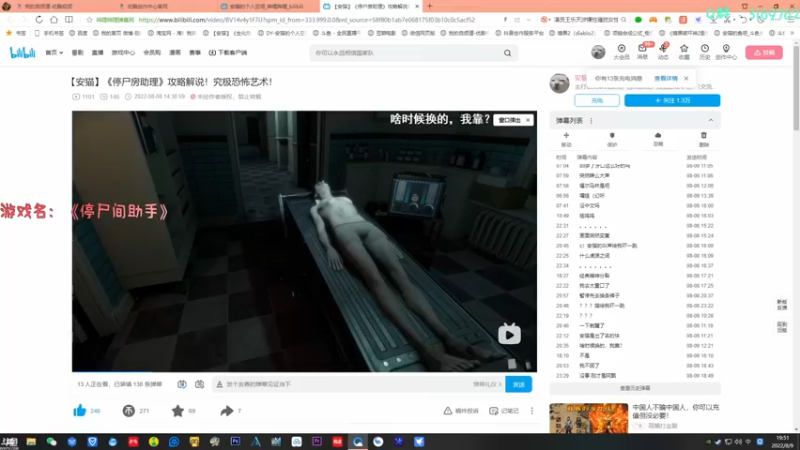Click browser refresh icon
Screen dimensions: 800x450
coord(39,19)
